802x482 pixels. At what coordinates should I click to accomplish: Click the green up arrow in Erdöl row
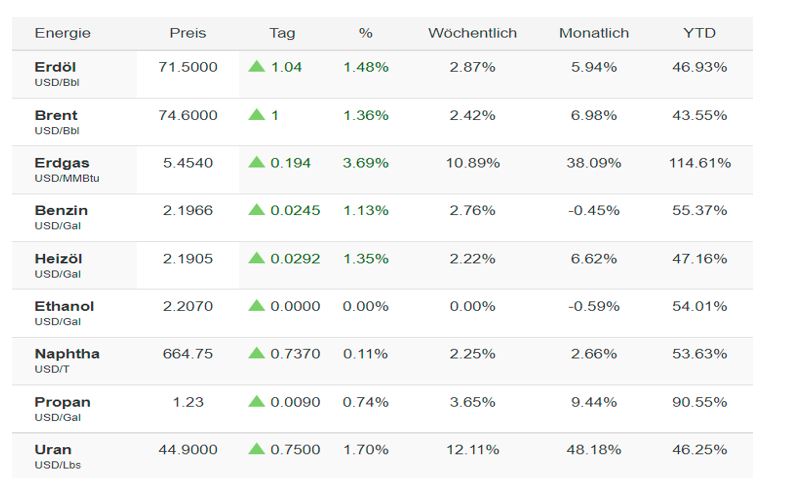tap(257, 67)
